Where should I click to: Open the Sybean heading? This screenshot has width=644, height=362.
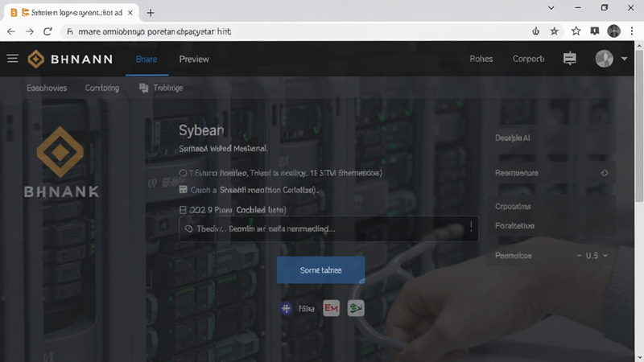(201, 130)
